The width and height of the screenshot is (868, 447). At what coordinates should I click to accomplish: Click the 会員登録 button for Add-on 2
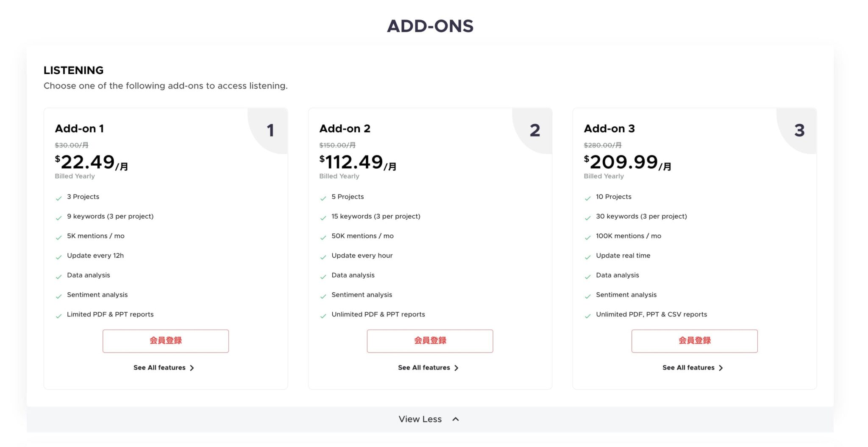(x=430, y=341)
